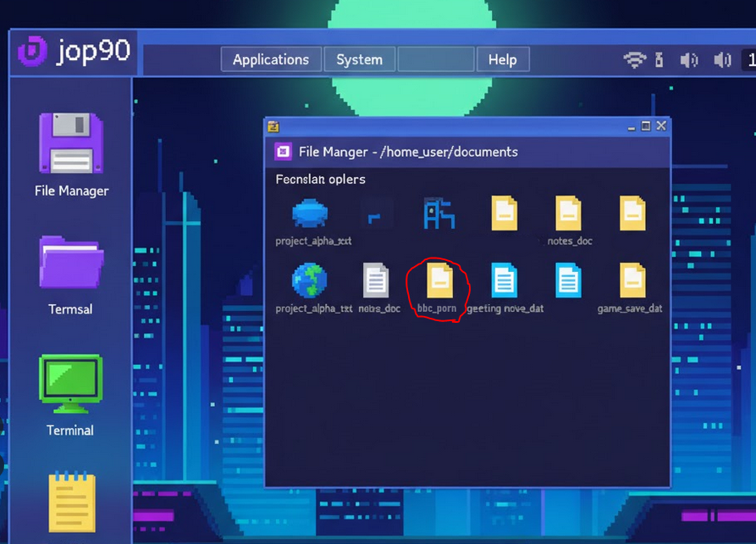Click small yellow icon in window title bar
This screenshot has width=756, height=544.
[x=273, y=126]
